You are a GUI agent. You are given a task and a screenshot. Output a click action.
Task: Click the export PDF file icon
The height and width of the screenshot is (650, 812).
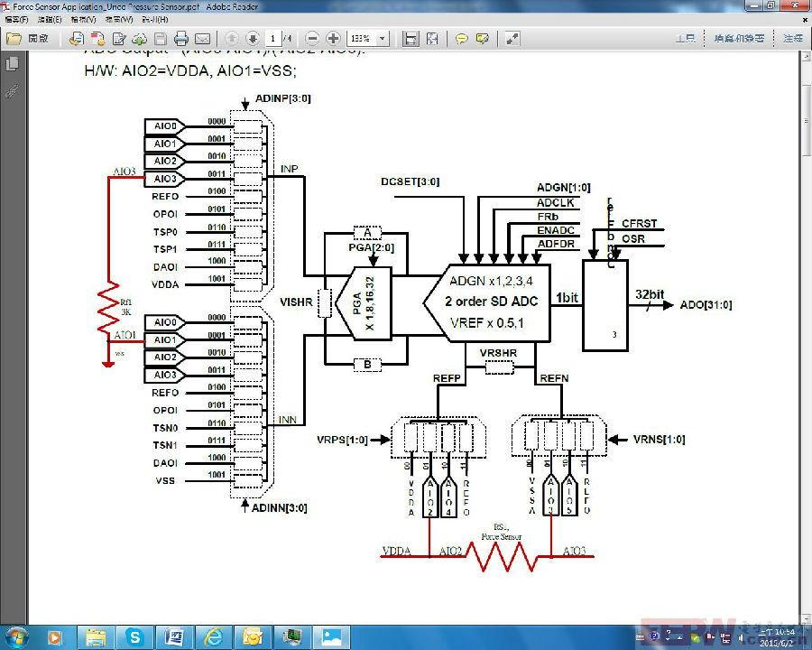tap(97, 38)
